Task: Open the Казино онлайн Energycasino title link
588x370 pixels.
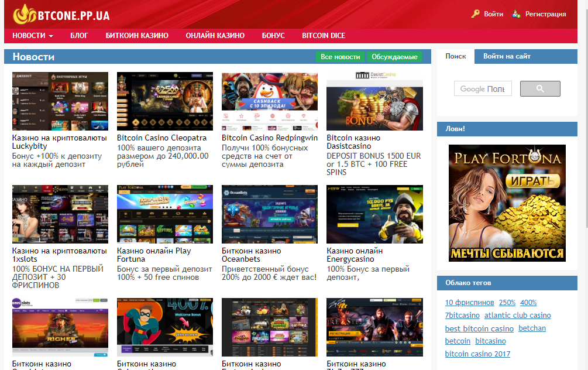Action: pyautogui.click(x=355, y=255)
